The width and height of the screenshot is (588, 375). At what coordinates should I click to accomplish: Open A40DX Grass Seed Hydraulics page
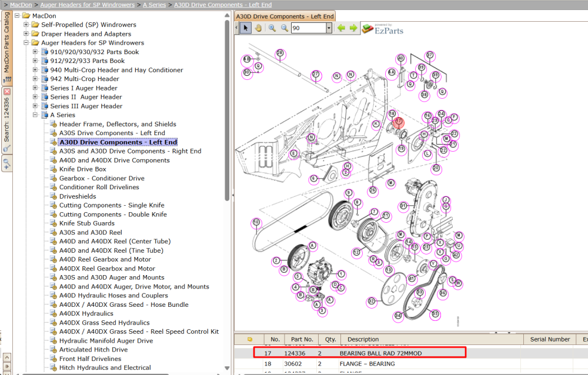[104, 323]
